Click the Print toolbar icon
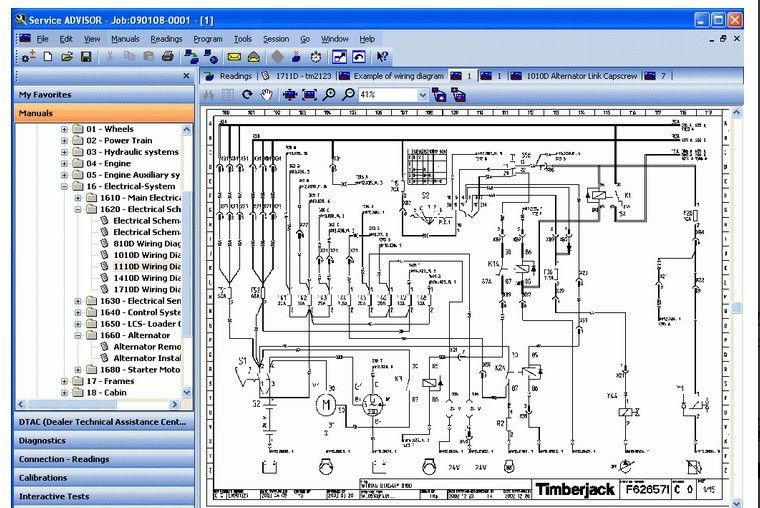The image size is (760, 508). point(168,57)
